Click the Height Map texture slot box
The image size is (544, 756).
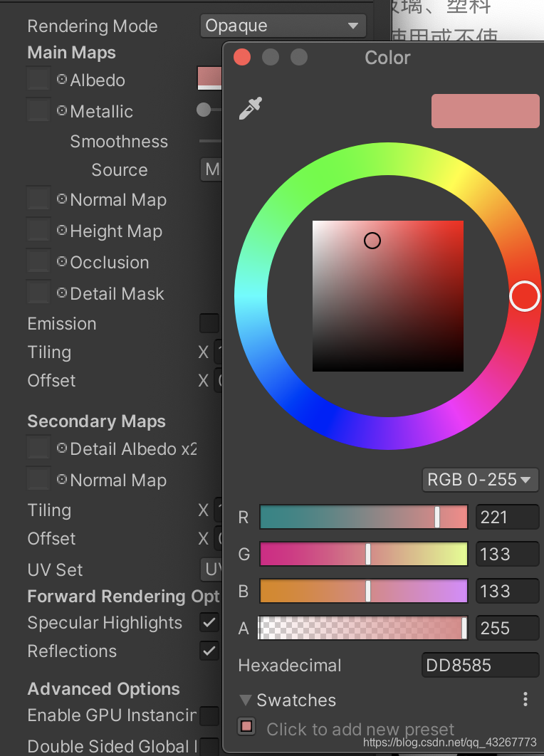[x=38, y=229]
